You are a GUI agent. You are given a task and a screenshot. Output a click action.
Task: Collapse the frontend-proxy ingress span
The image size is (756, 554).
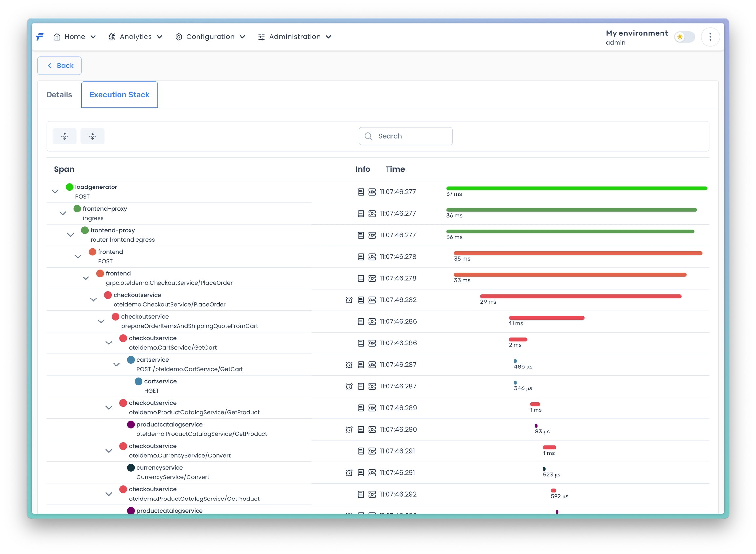click(x=63, y=213)
